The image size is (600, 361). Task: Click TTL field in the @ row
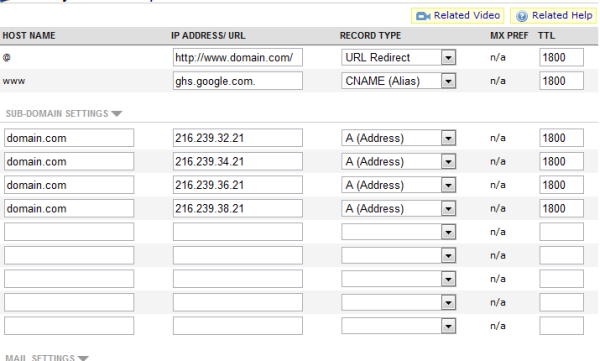pos(561,57)
